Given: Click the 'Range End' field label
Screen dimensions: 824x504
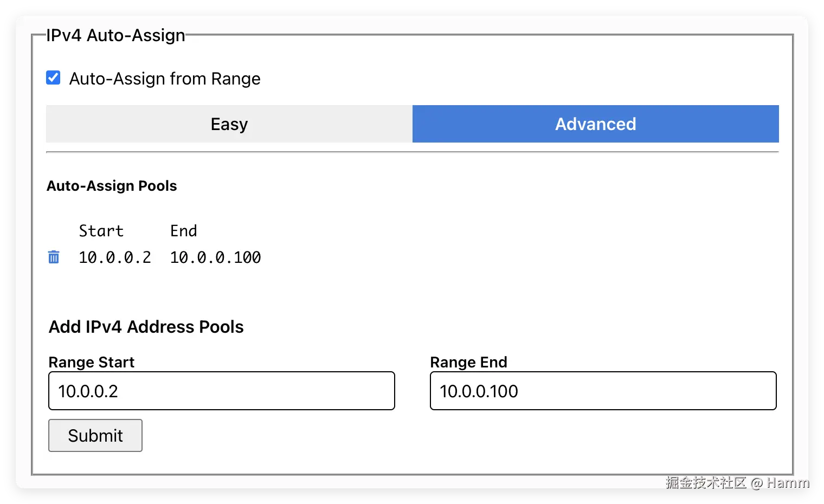Looking at the screenshot, I should (x=468, y=362).
